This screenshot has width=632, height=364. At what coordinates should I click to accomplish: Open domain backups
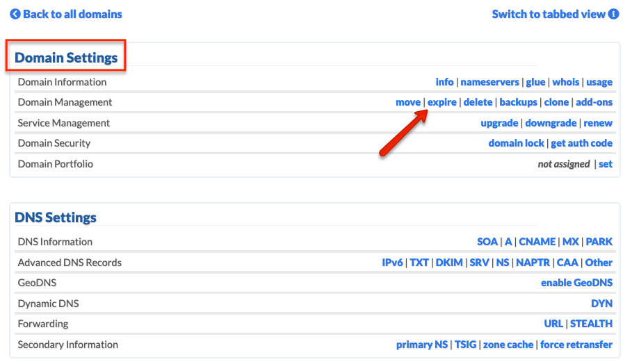tap(518, 102)
